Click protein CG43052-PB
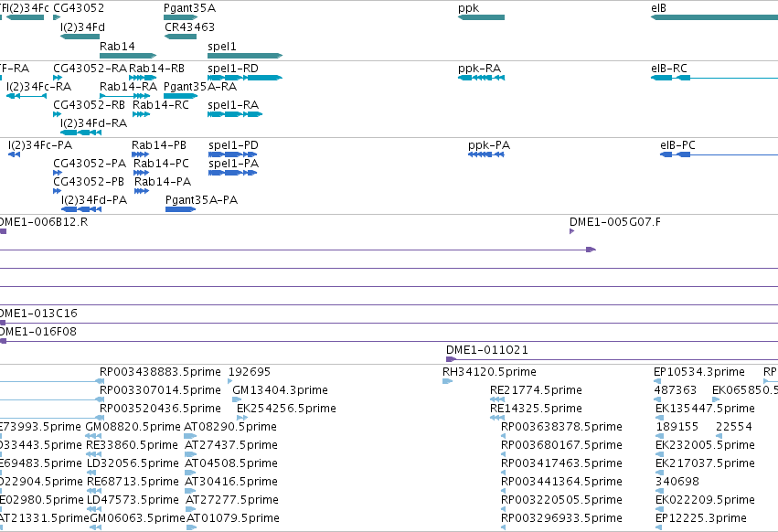The width and height of the screenshot is (778, 532). point(57,191)
